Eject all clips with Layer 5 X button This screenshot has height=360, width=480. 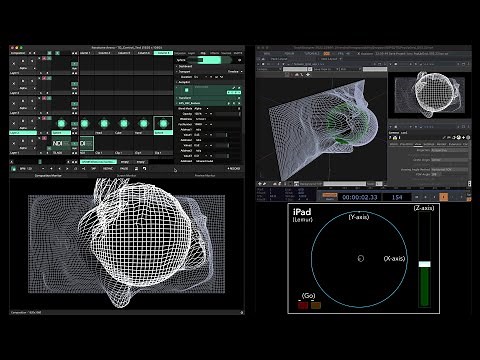14,63
